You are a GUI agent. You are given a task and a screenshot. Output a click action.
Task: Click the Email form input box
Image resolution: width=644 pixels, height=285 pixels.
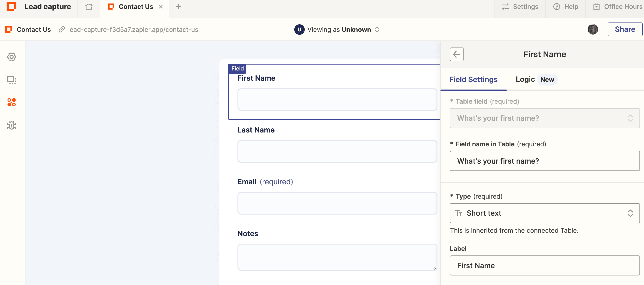point(337,203)
